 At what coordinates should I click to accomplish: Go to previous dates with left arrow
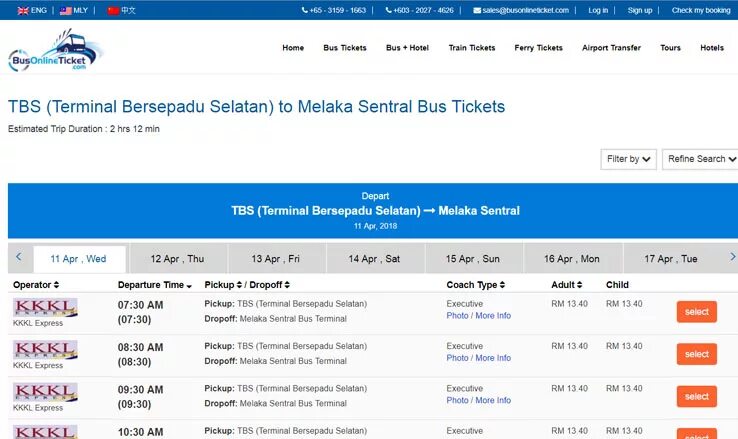click(19, 257)
